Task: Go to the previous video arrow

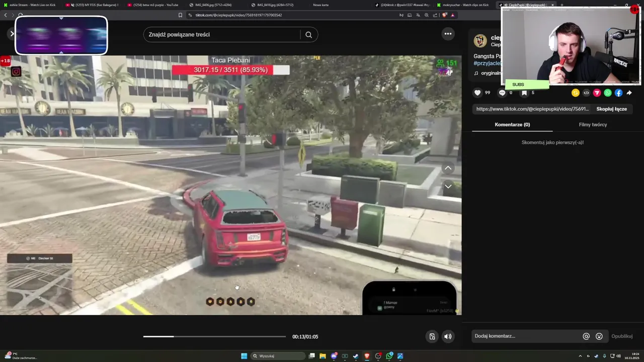Action: pyautogui.click(x=448, y=168)
